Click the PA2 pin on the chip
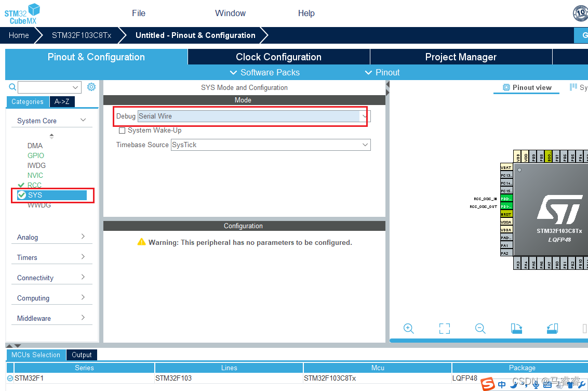Viewport: 588px width, 391px height. coord(506,254)
